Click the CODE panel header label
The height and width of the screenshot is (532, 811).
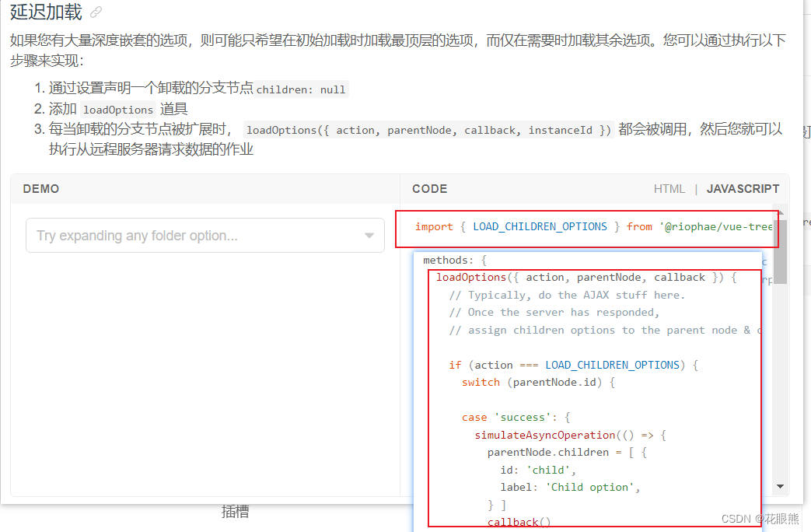[x=429, y=189]
